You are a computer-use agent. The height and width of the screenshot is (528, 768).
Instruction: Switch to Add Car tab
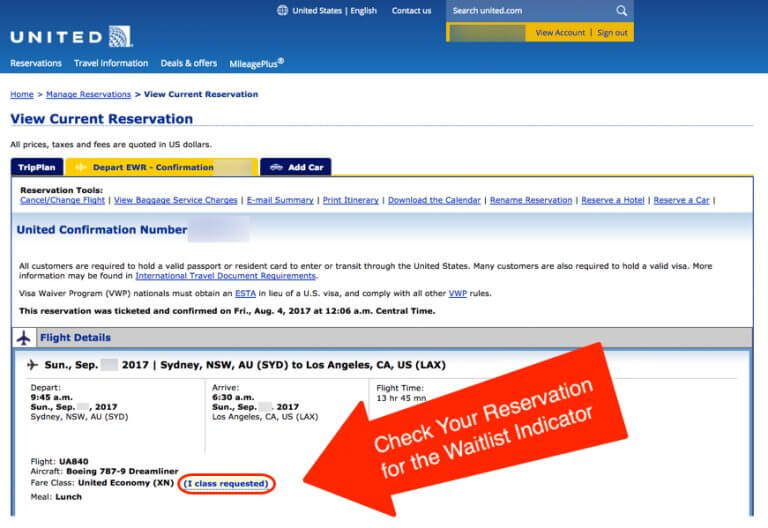(295, 167)
